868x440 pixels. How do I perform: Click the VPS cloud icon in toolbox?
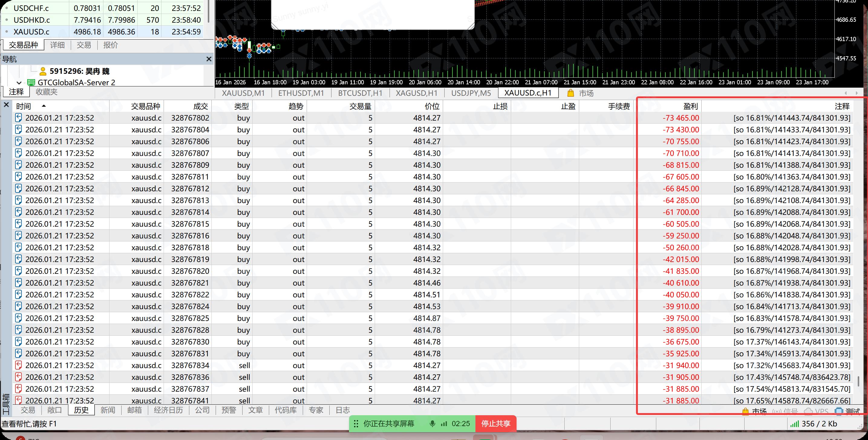click(x=808, y=411)
